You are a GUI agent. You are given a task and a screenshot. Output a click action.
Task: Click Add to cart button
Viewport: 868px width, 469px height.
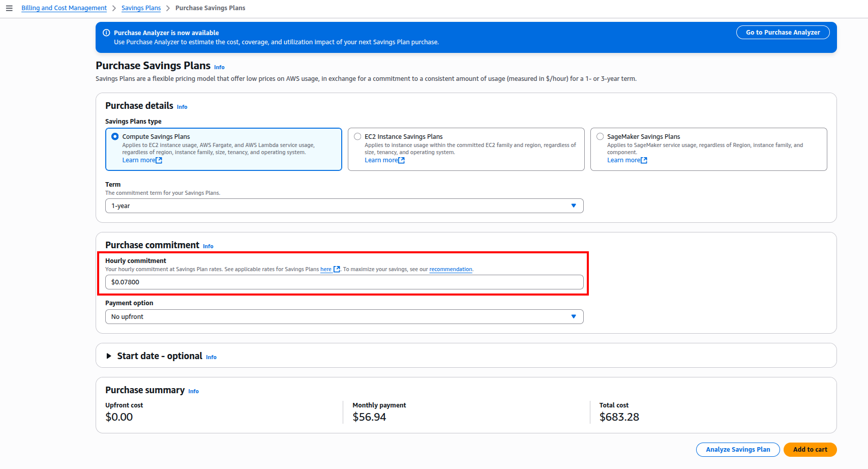(810, 450)
